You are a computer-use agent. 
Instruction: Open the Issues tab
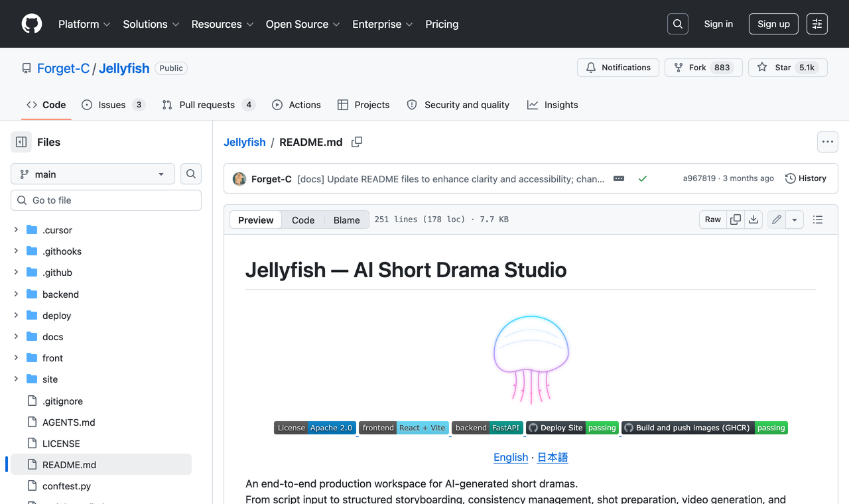tap(113, 105)
